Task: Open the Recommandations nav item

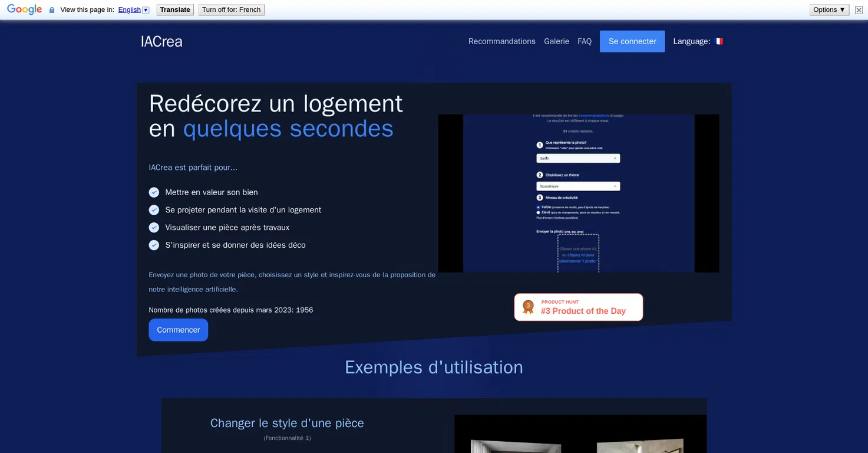Action: click(502, 41)
